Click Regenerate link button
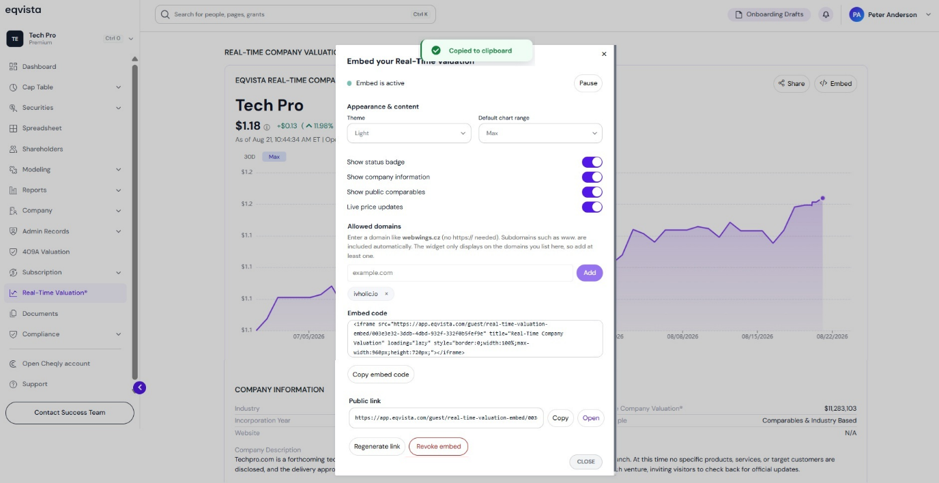The width and height of the screenshot is (939, 483). pyautogui.click(x=377, y=446)
